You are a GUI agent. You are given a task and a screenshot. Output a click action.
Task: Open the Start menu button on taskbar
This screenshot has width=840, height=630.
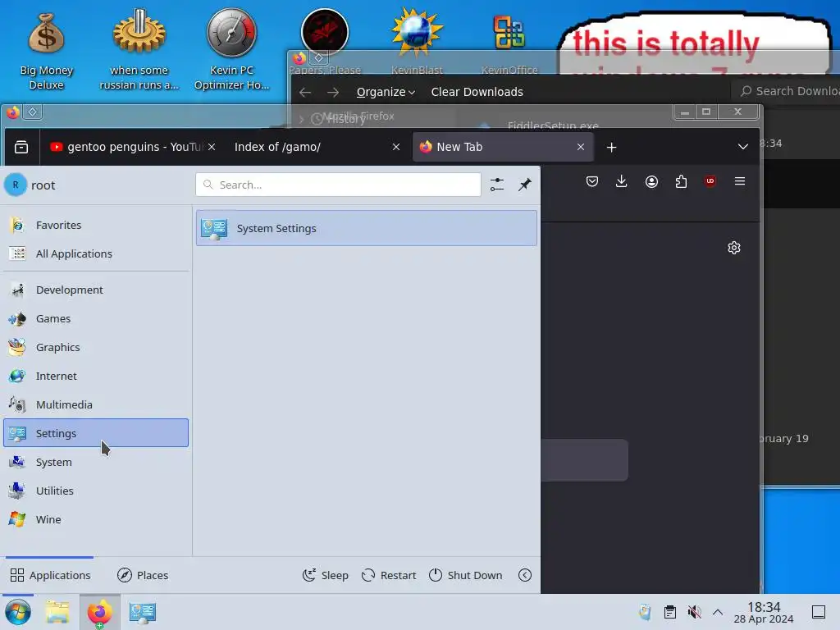tap(18, 612)
